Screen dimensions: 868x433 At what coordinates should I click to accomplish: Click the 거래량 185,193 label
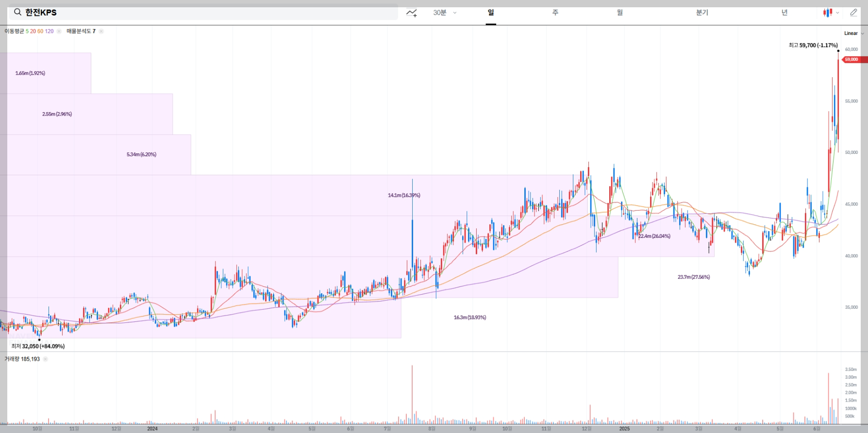(x=22, y=359)
